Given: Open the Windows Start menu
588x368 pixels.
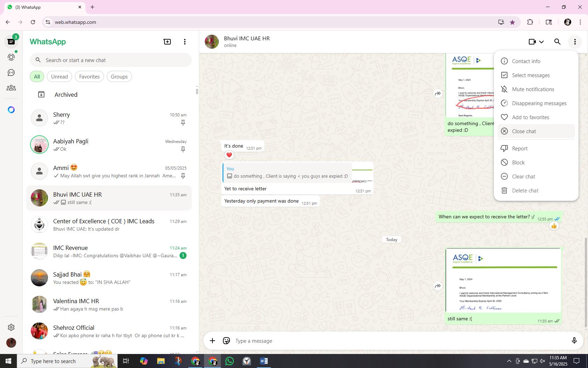Looking at the screenshot, I should tap(8, 361).
